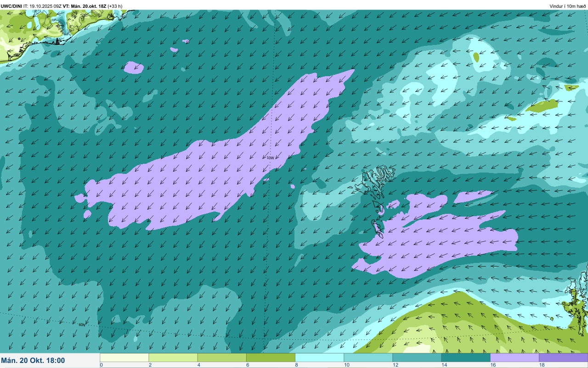The height and width of the screenshot is (368, 588).
Task: Click the 'Vindur í 10m hæð' title
Action: point(568,6)
